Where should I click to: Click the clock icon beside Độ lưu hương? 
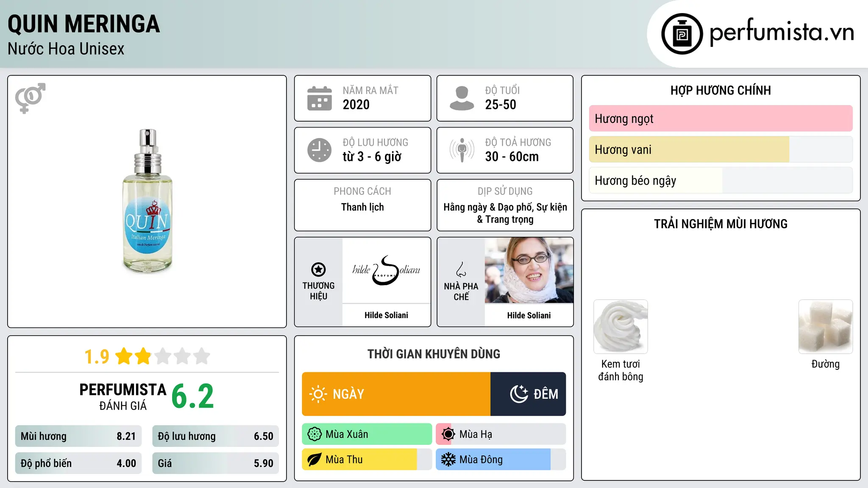coord(320,150)
